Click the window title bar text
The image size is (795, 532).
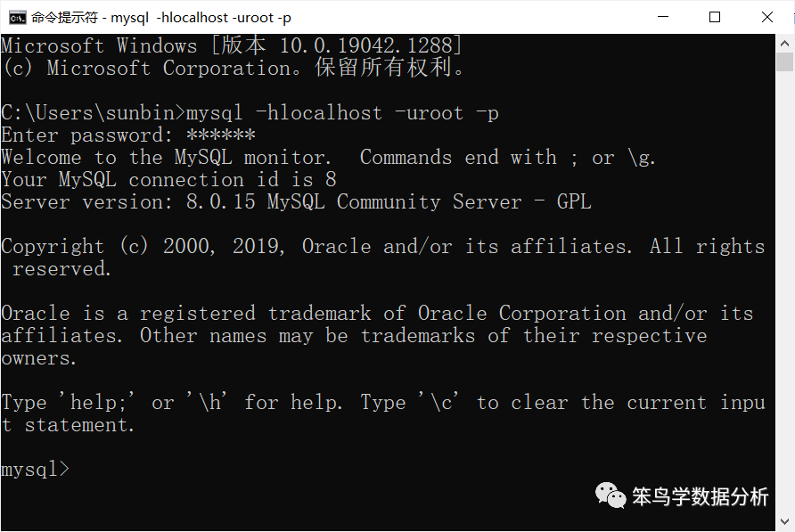tap(161, 18)
